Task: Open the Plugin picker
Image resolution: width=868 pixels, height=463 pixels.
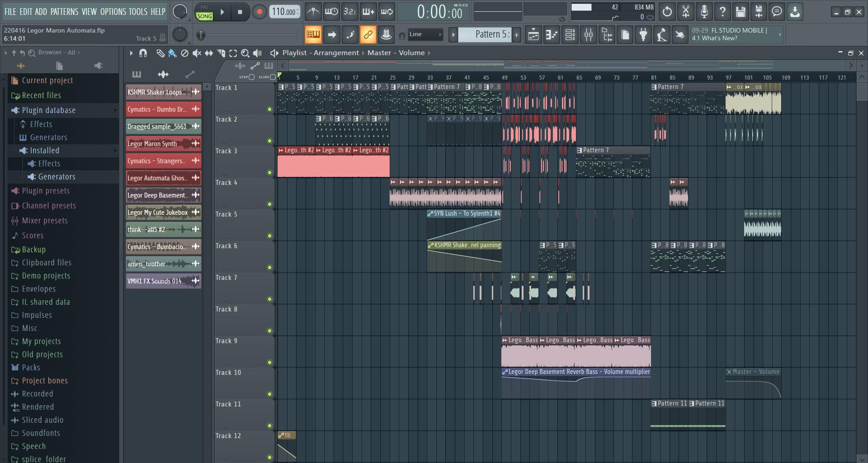Action: [x=643, y=34]
